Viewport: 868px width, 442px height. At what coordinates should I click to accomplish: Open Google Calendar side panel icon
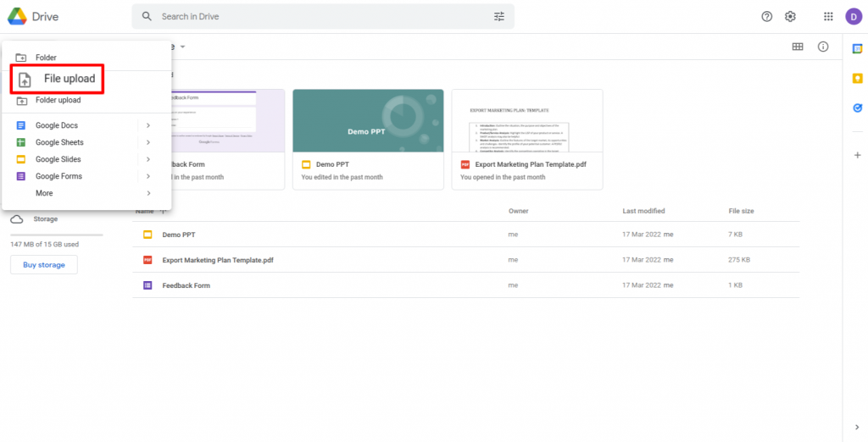pyautogui.click(x=857, y=49)
